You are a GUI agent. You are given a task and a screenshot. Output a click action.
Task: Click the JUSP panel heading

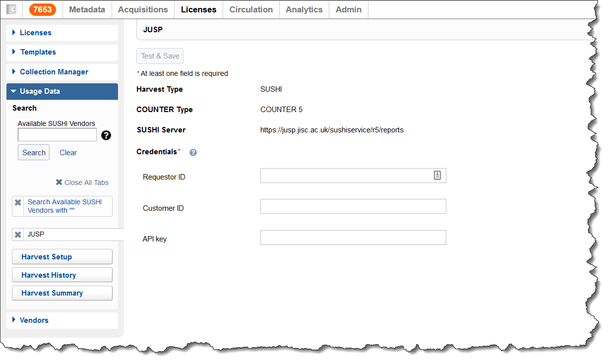pyautogui.click(x=153, y=30)
